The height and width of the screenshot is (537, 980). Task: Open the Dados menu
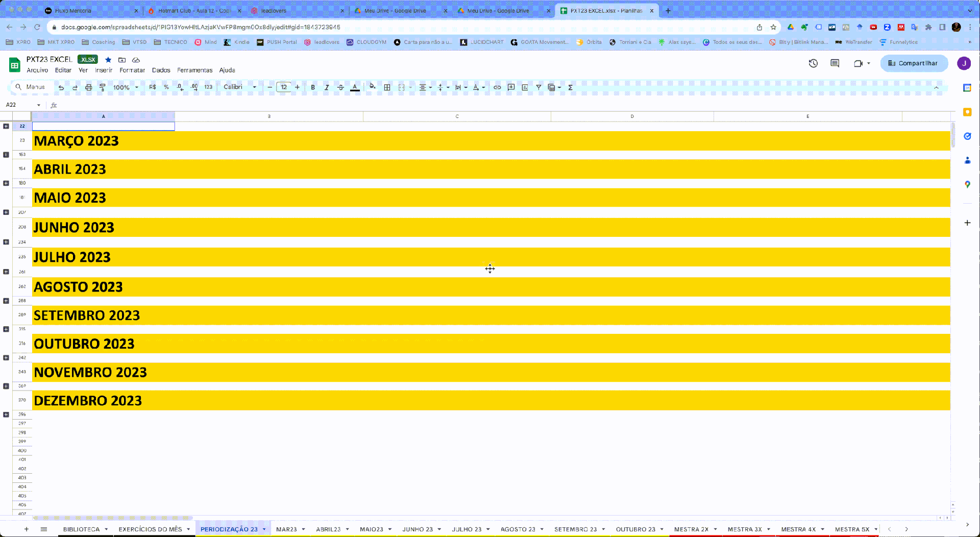161,70
